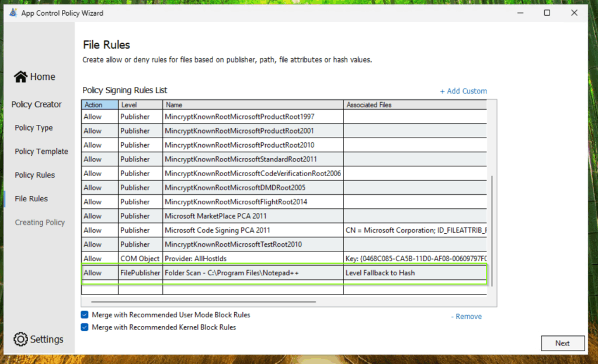Sort by the Action column header
598x364 pixels.
[x=93, y=105]
